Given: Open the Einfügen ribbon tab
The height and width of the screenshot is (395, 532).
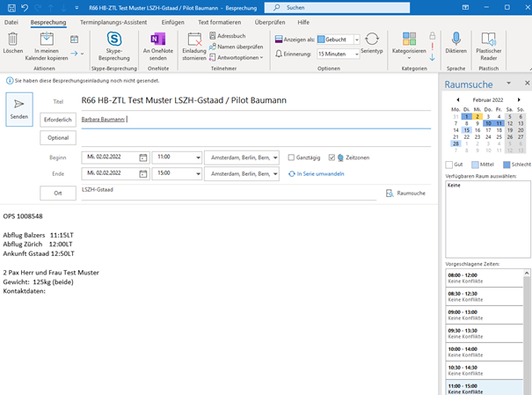Looking at the screenshot, I should pyautogui.click(x=172, y=20).
